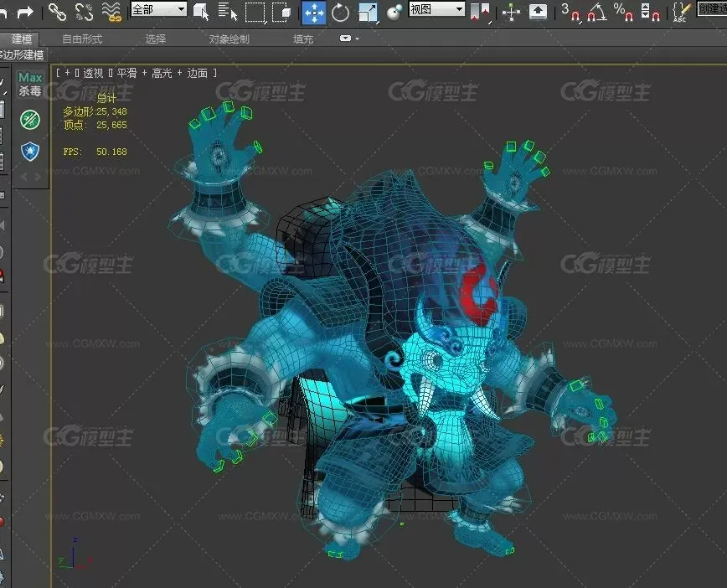
Task: Open the 平滑 + 高光 + 边面 shading menu
Action: [x=162, y=73]
